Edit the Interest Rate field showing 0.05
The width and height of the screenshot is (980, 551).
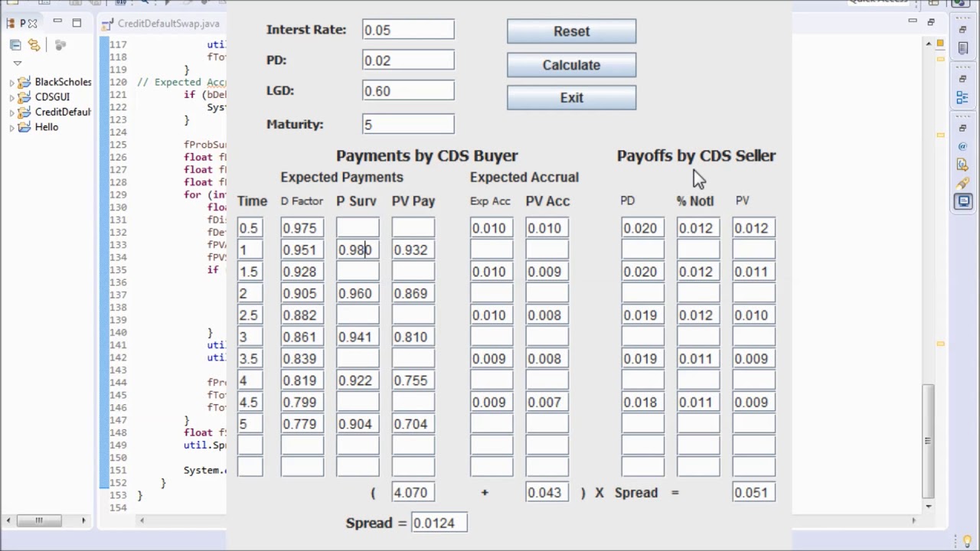(408, 30)
